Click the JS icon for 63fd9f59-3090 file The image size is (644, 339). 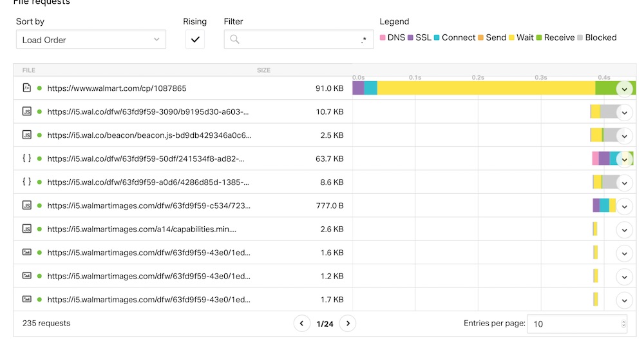pyautogui.click(x=26, y=111)
